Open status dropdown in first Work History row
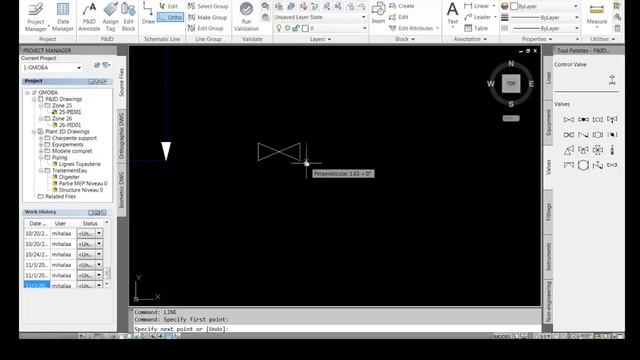Image resolution: width=640 pixels, height=360 pixels. click(99, 233)
